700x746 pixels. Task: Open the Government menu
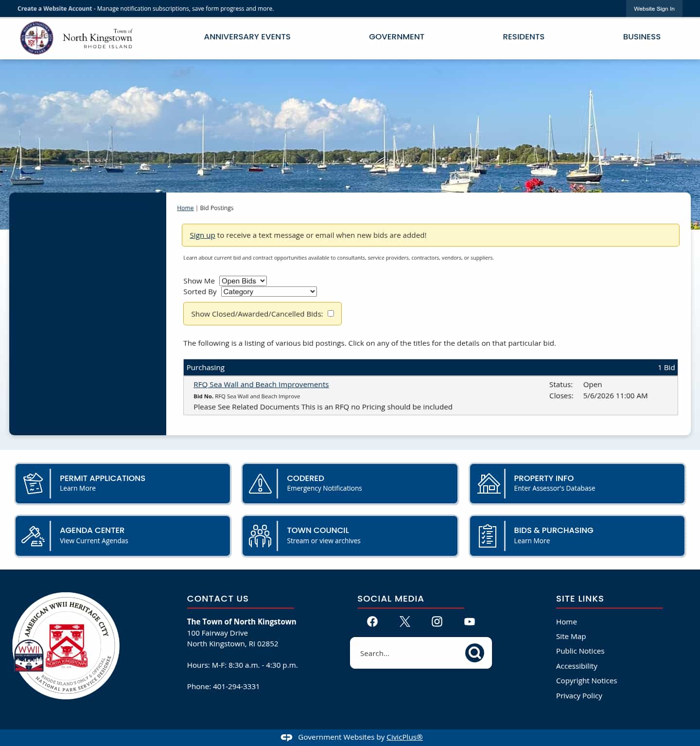tap(397, 37)
